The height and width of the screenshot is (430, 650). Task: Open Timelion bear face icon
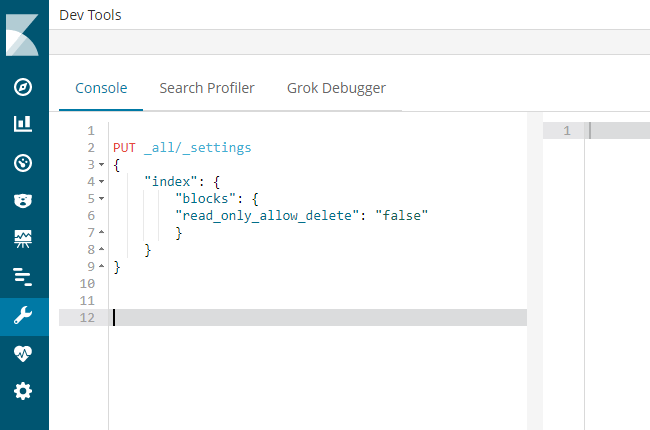[23, 201]
